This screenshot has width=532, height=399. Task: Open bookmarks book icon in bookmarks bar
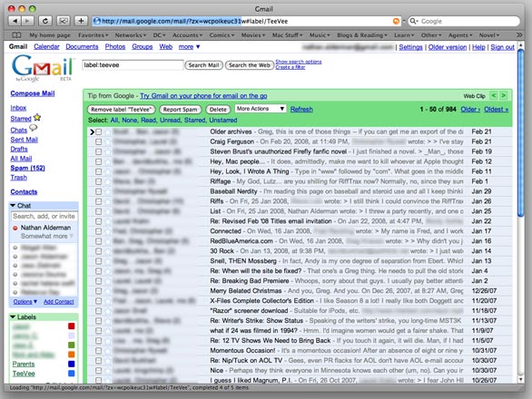tap(16, 35)
